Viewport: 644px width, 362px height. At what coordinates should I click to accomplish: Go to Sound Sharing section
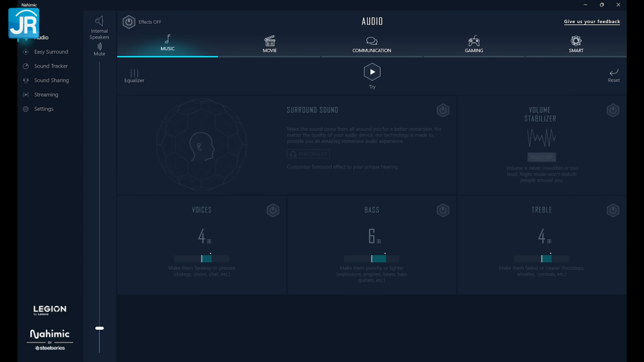[51, 81]
